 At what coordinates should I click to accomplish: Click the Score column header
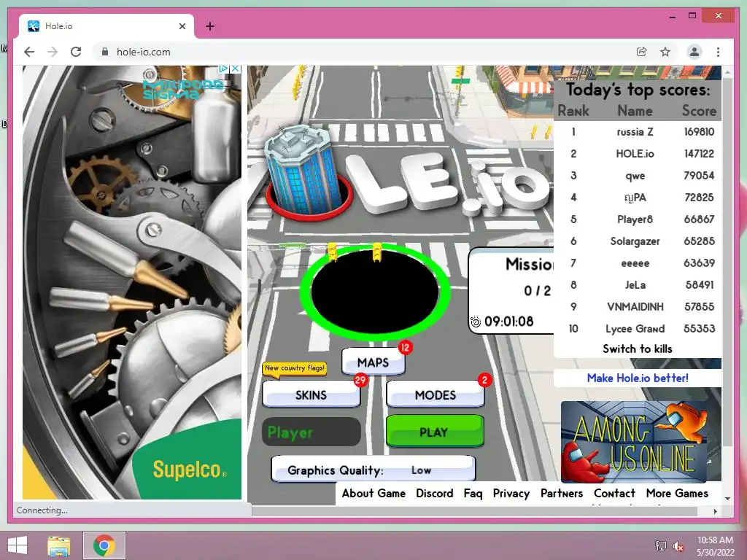click(x=699, y=111)
